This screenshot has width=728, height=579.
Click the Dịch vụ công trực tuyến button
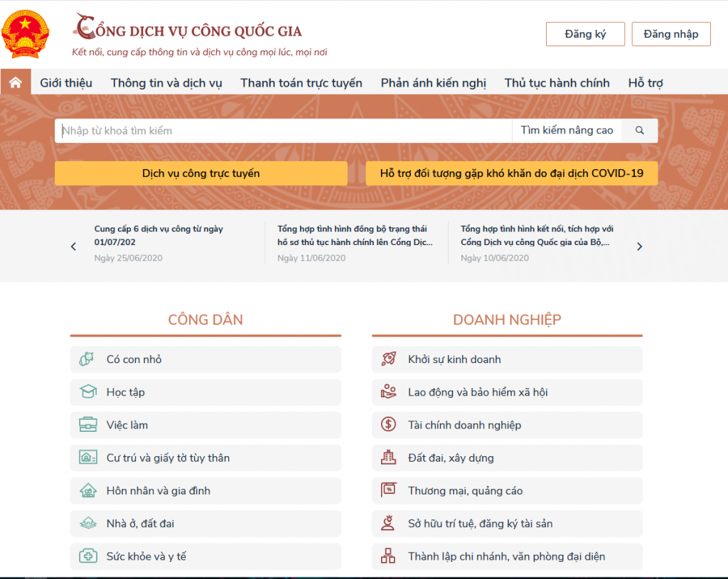[200, 173]
